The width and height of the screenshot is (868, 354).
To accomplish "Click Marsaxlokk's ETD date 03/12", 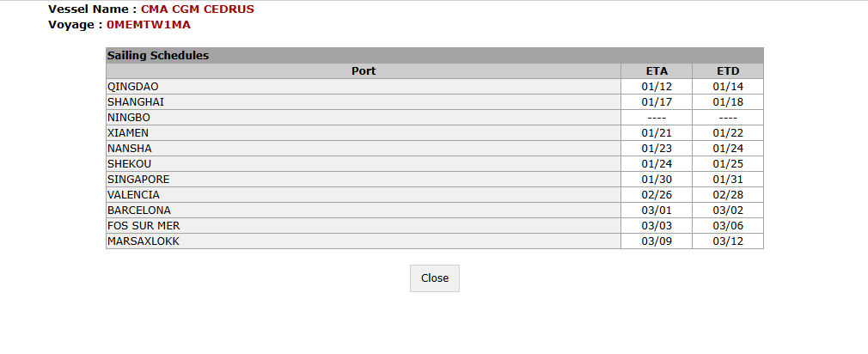I will (728, 241).
